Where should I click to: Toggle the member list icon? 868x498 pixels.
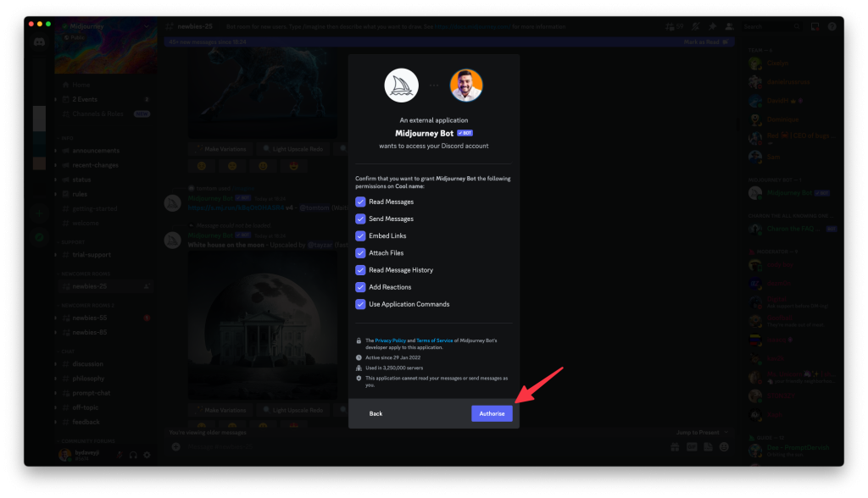(x=730, y=26)
